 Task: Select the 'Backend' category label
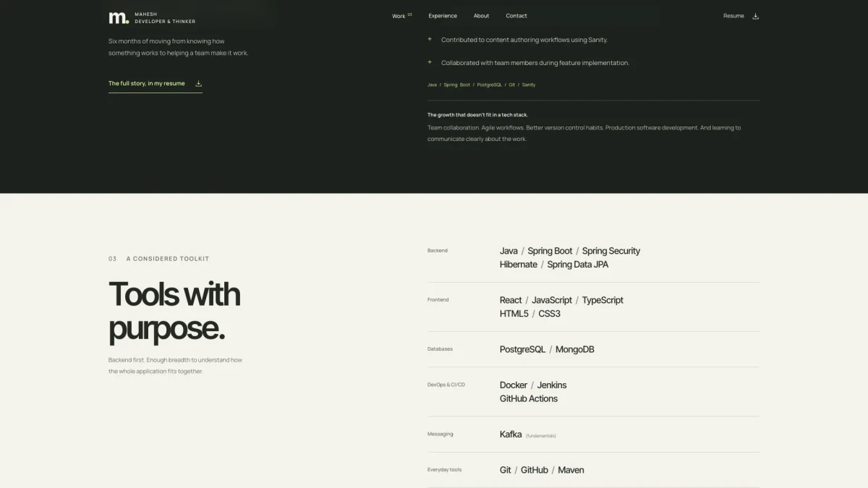click(x=438, y=251)
